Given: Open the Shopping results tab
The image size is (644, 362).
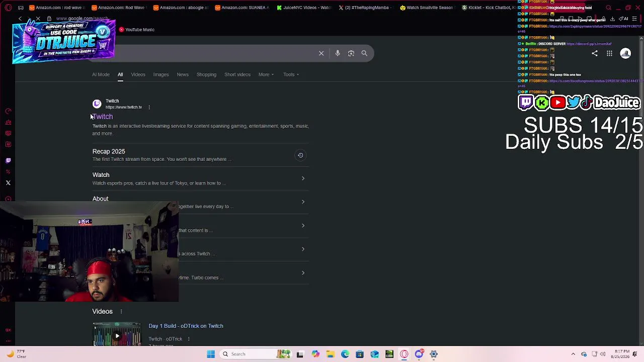Looking at the screenshot, I should pos(206,74).
